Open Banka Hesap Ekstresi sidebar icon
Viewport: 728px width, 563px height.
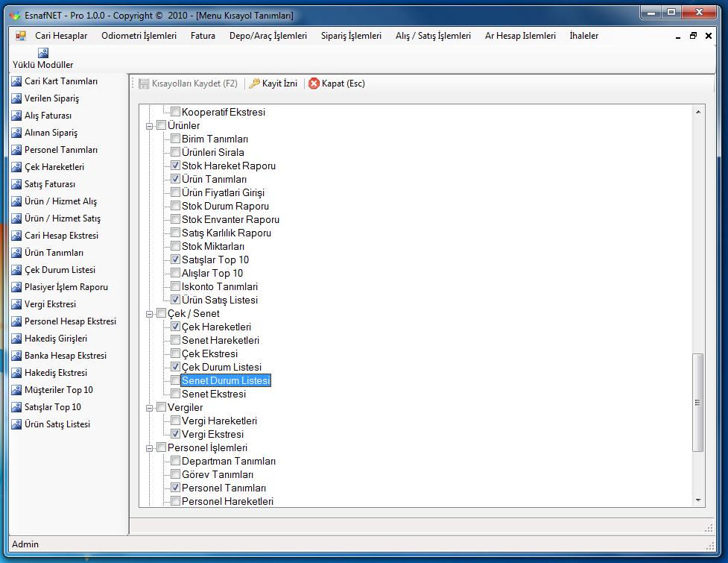(x=16, y=356)
